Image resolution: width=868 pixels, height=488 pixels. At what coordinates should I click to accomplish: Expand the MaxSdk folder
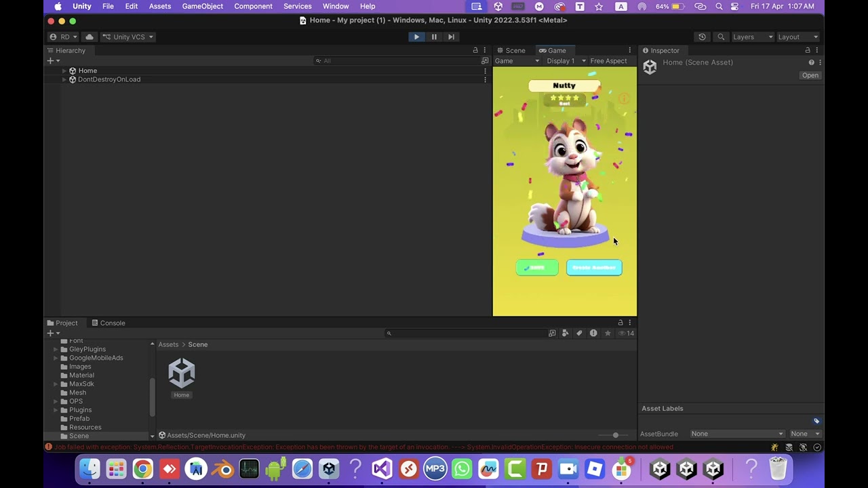[56, 384]
